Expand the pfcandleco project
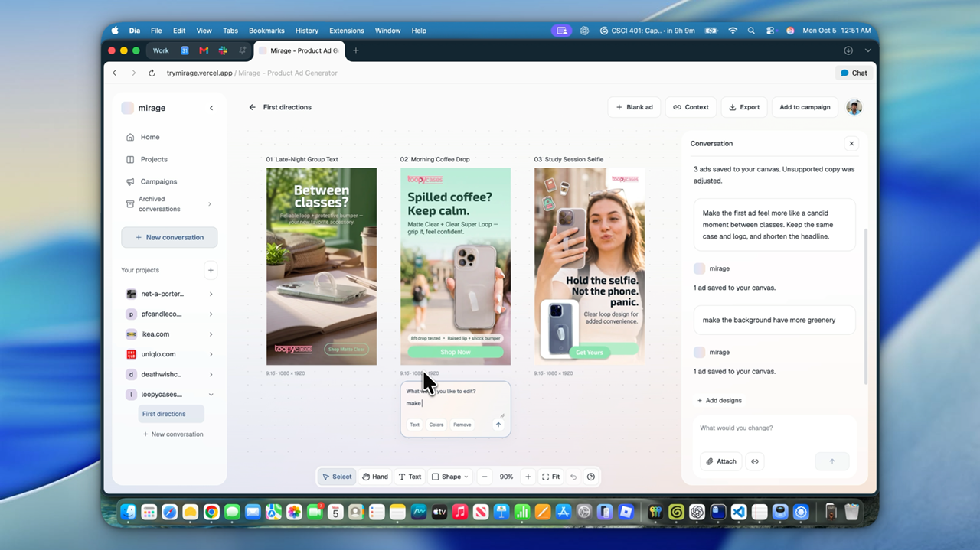Screen dimensions: 980x550 [211, 314]
